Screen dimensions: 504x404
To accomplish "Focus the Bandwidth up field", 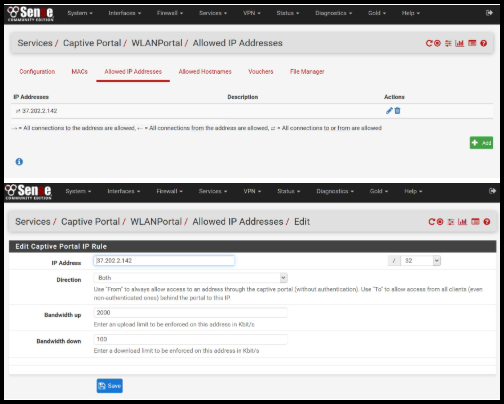I will click(191, 313).
